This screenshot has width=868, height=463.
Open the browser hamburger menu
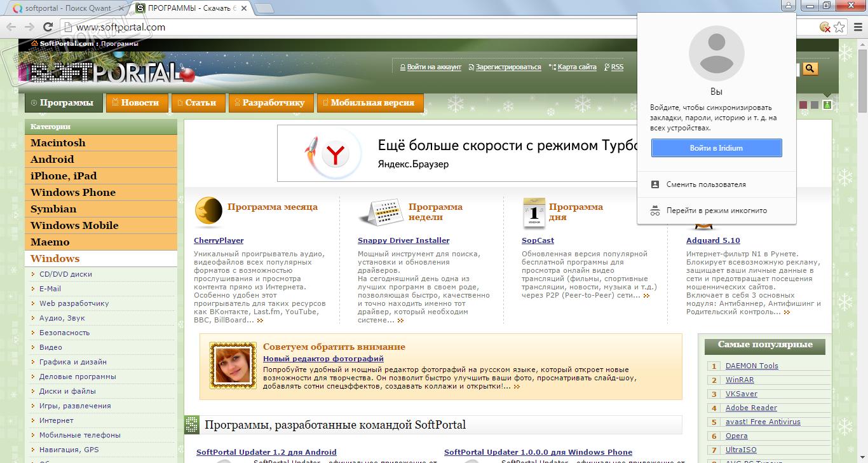[x=857, y=27]
